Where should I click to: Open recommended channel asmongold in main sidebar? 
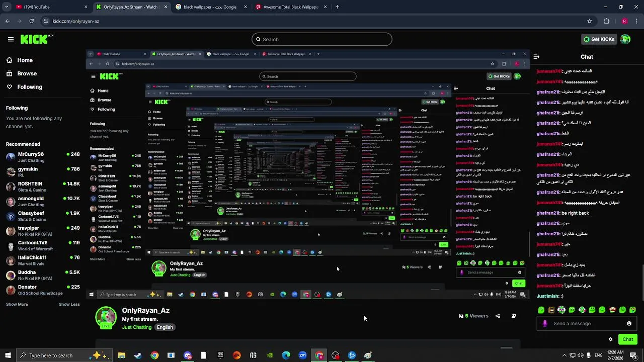[x=42, y=201]
